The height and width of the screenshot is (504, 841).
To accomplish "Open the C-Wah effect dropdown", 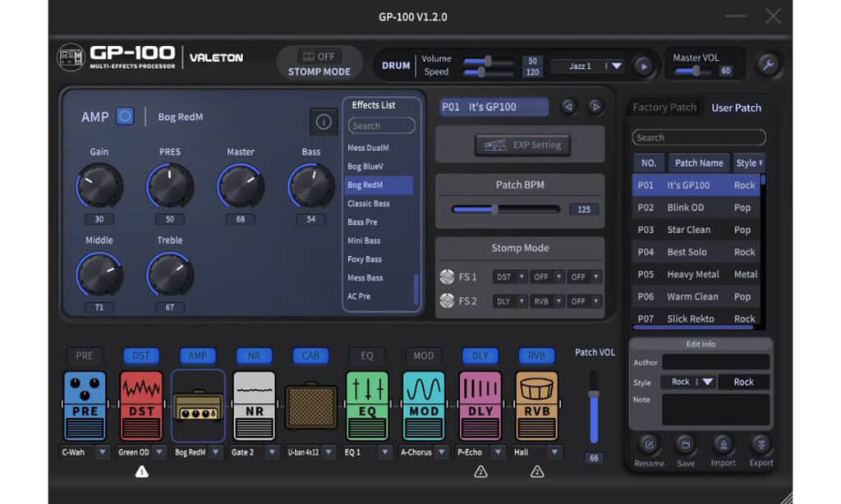I will [85, 452].
